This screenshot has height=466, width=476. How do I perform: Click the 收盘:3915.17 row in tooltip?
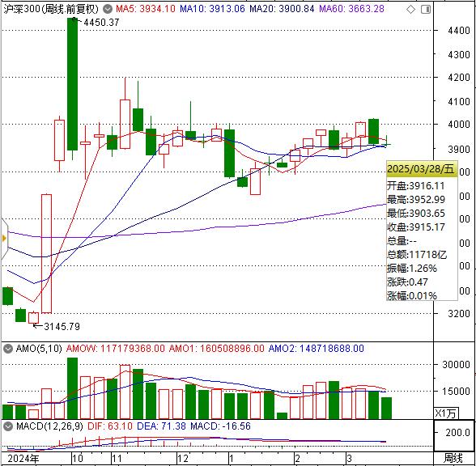click(416, 227)
